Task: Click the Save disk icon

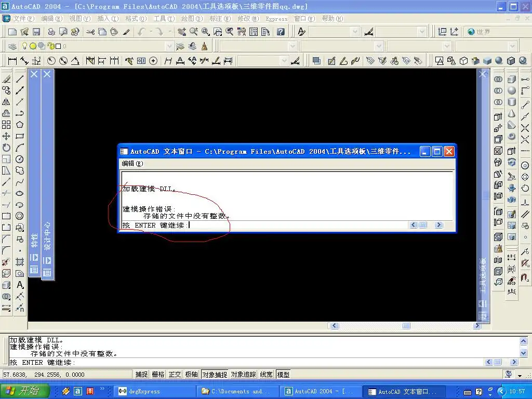Action: pyautogui.click(x=36, y=32)
